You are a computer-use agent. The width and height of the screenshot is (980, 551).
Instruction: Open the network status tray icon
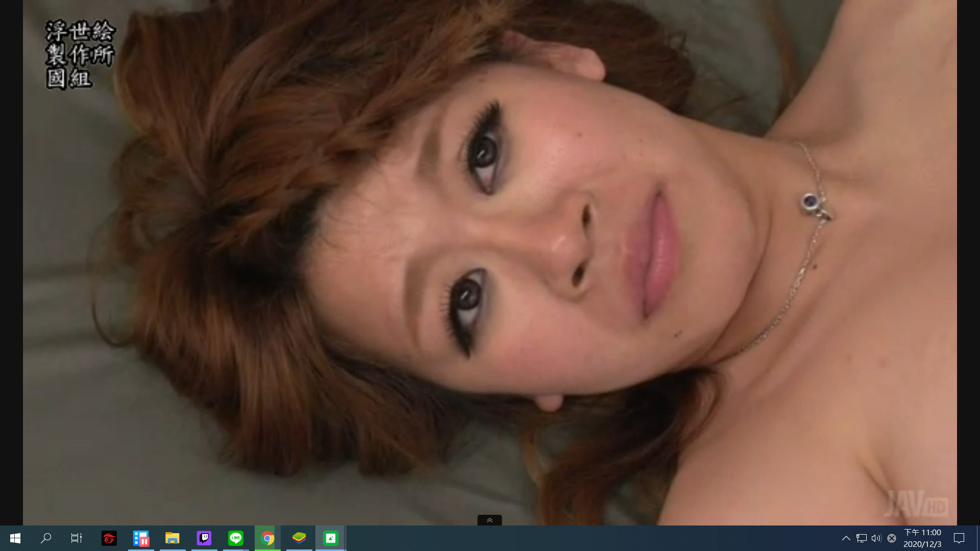(x=862, y=538)
